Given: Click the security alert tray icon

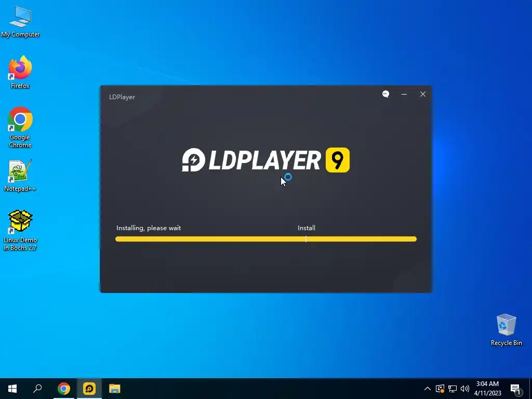Looking at the screenshot, I should [x=440, y=389].
